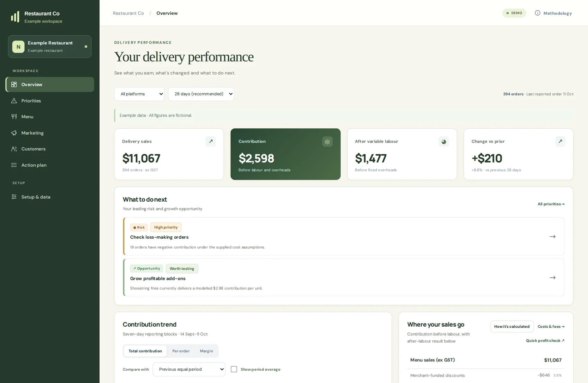Click the arrow on Check loss-making orders row
The height and width of the screenshot is (383, 588).
(553, 237)
